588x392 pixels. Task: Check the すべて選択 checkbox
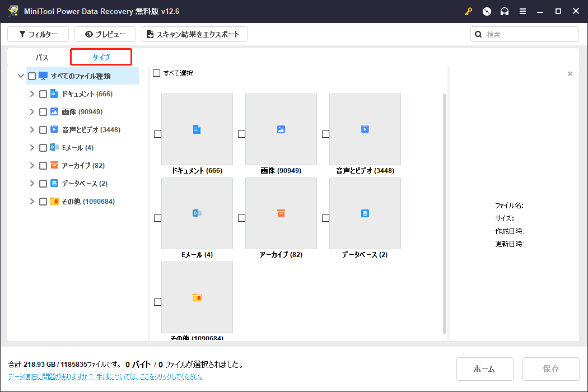pyautogui.click(x=157, y=73)
